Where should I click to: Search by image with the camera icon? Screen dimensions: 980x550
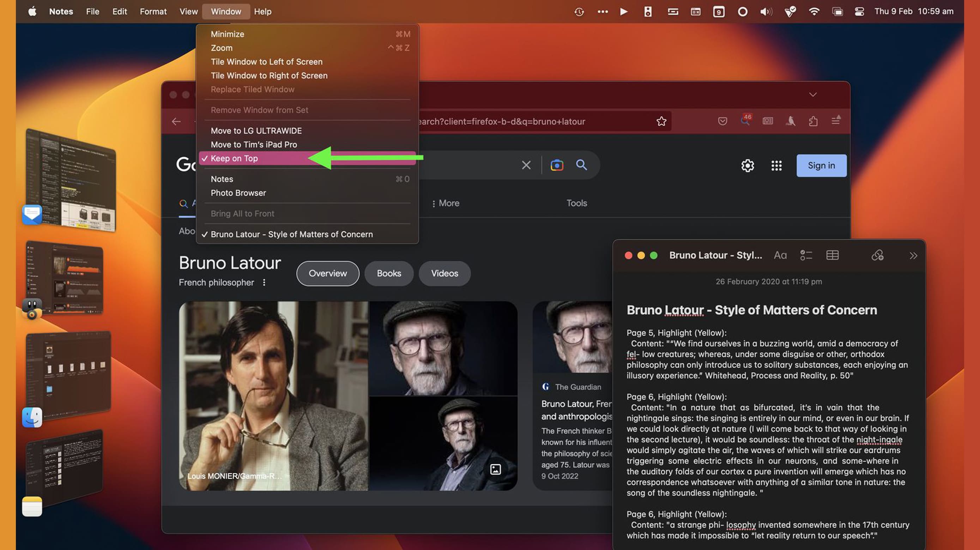click(x=557, y=165)
